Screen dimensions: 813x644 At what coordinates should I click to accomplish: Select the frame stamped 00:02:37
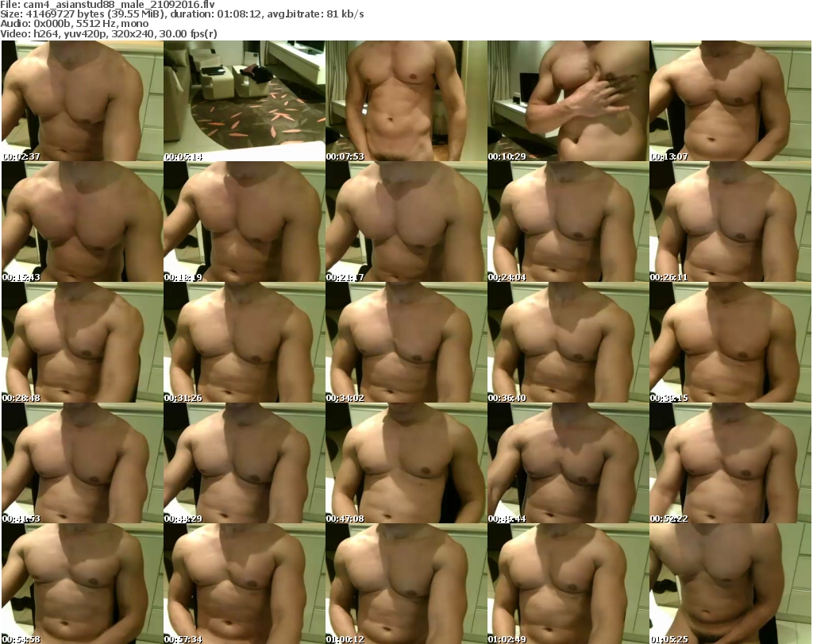[83, 101]
